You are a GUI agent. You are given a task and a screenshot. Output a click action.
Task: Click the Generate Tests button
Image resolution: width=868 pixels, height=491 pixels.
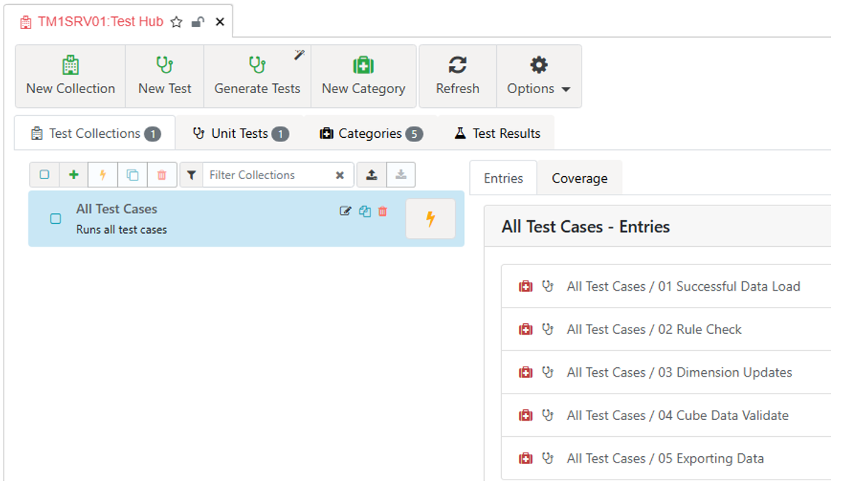click(x=257, y=76)
